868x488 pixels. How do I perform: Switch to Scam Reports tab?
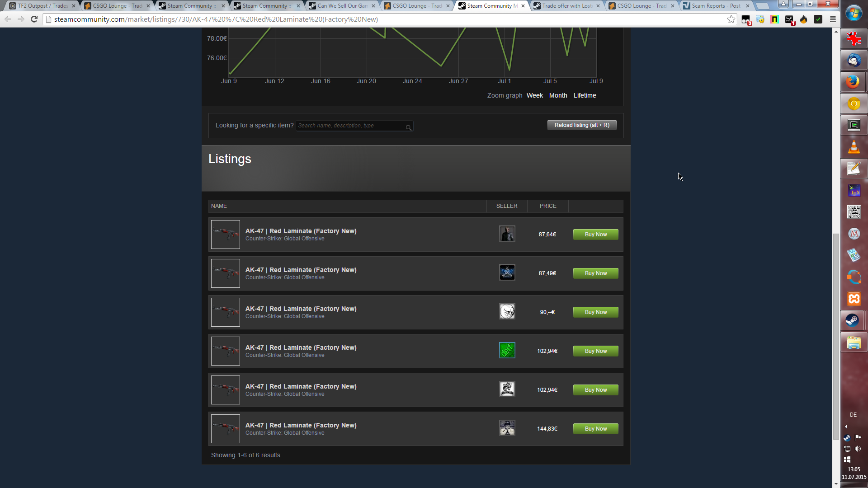coord(715,6)
